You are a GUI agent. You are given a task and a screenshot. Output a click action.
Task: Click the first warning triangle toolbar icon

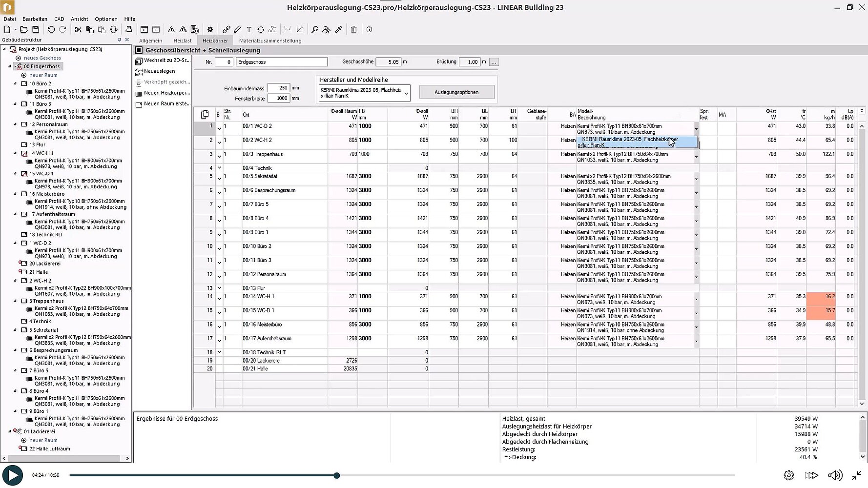click(x=171, y=30)
